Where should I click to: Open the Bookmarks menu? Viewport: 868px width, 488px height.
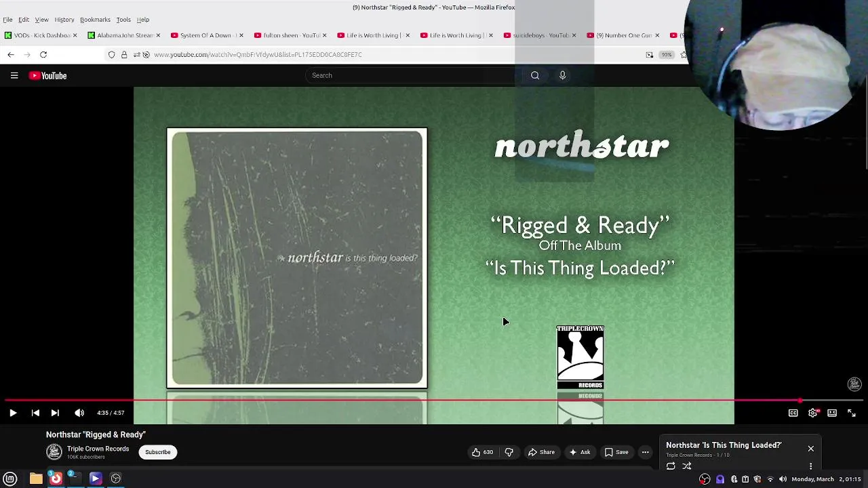click(x=95, y=20)
